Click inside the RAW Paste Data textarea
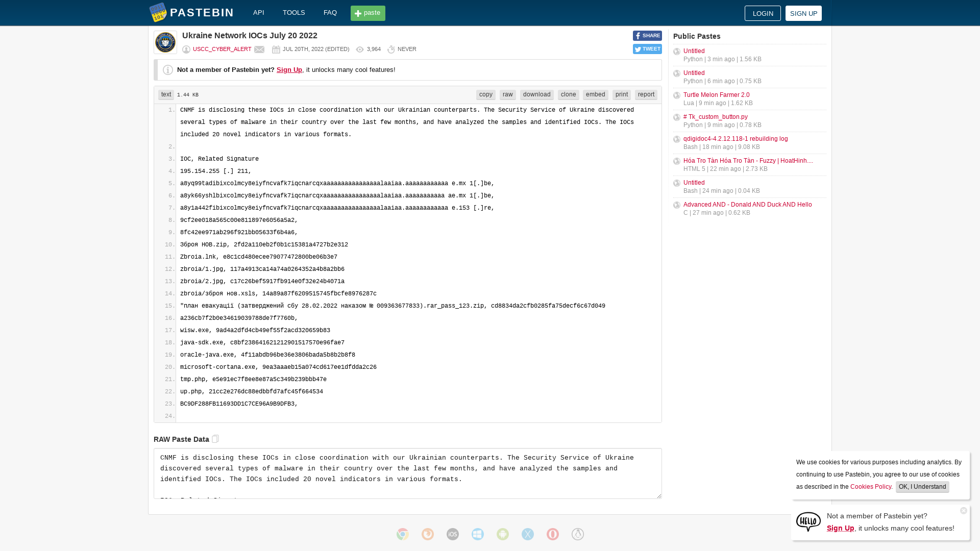The image size is (980, 551). pyautogui.click(x=408, y=473)
